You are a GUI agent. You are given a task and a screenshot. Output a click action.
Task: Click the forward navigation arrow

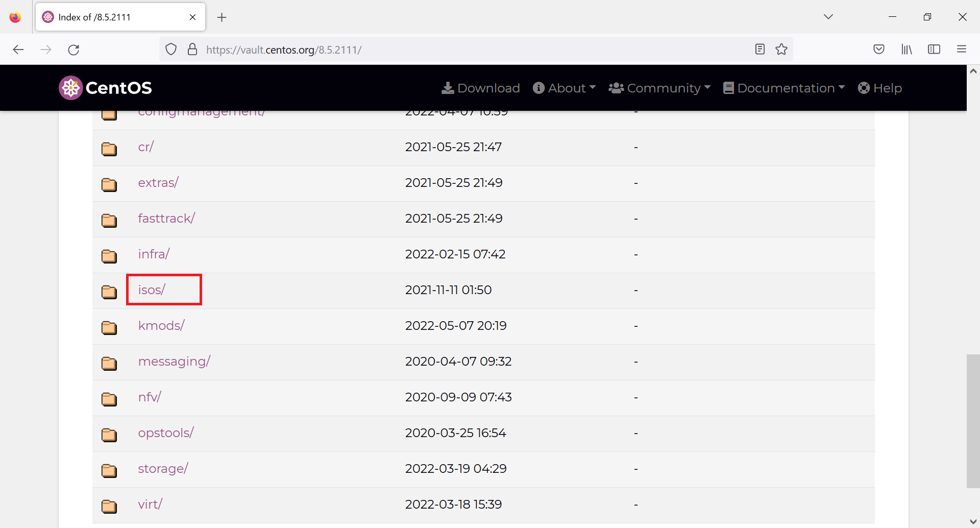46,50
